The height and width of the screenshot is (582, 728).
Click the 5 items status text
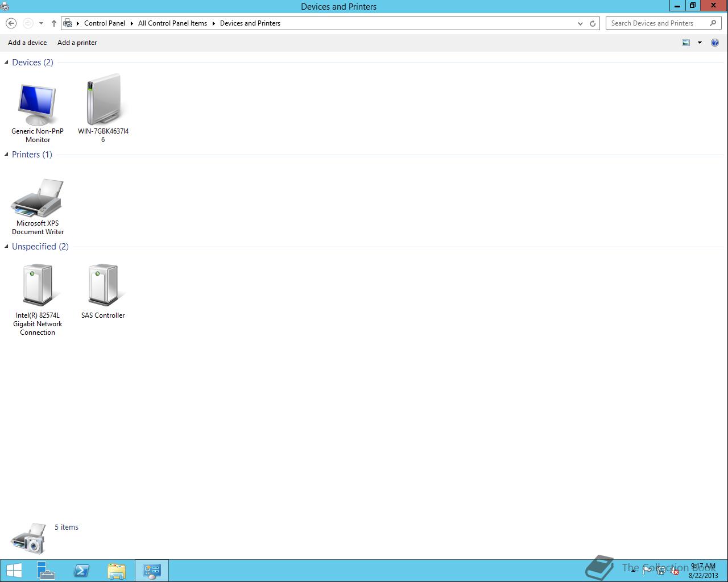tap(67, 527)
